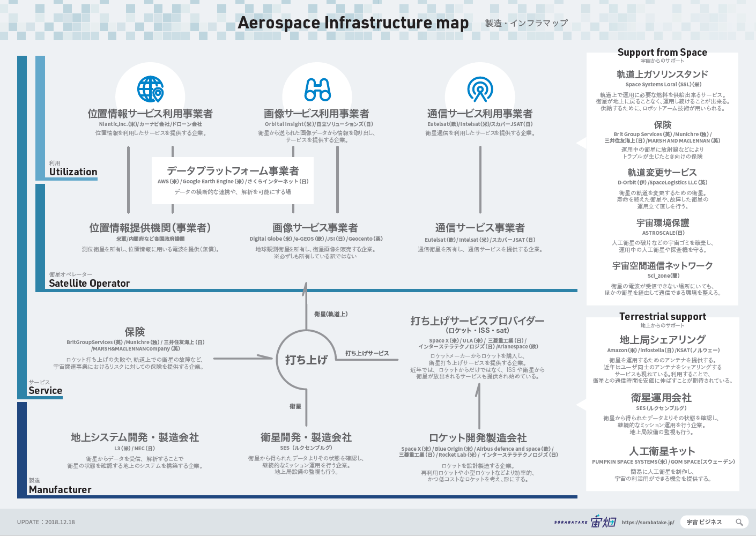Viewport: 756px width, 536px height.
Task: Click the antenna communication service icon
Action: point(480,89)
